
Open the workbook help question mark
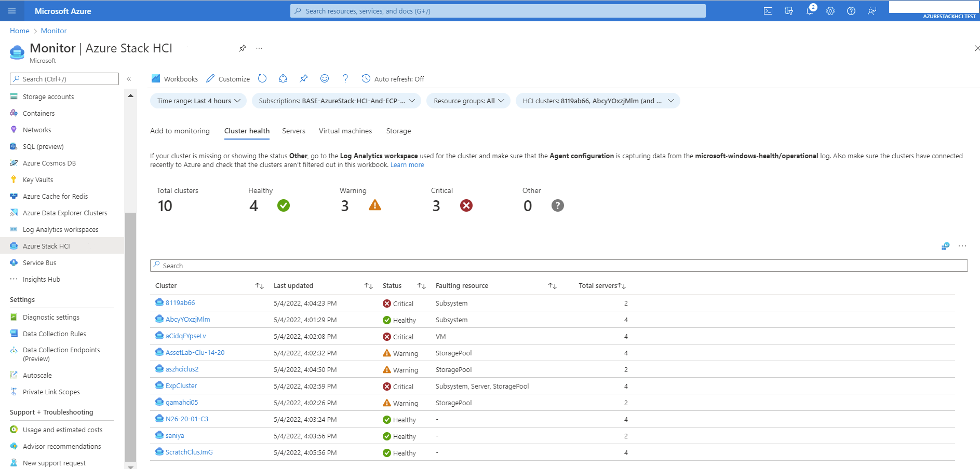pos(345,78)
